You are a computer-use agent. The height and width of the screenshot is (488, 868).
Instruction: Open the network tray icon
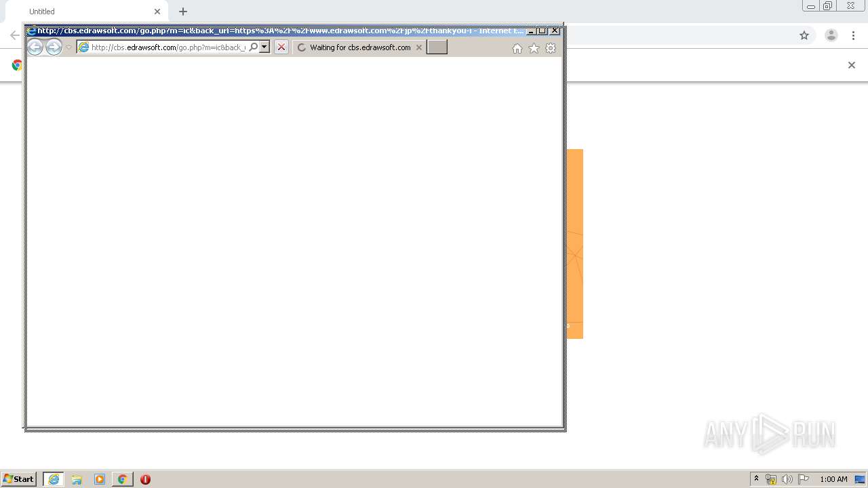coord(771,479)
